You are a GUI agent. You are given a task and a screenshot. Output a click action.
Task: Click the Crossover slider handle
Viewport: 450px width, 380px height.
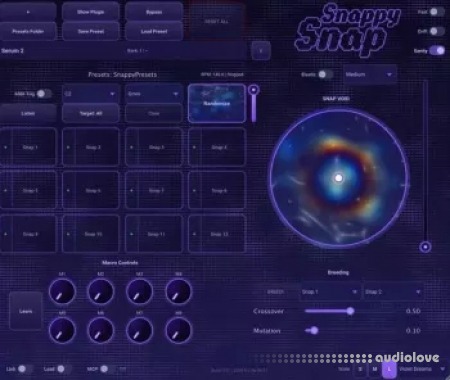coord(350,311)
